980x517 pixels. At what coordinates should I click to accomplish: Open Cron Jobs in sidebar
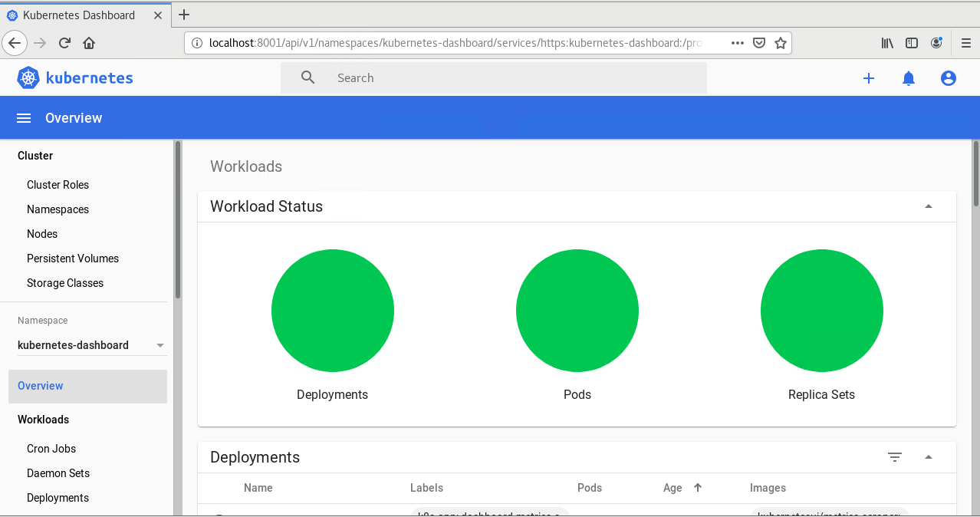pyautogui.click(x=51, y=449)
